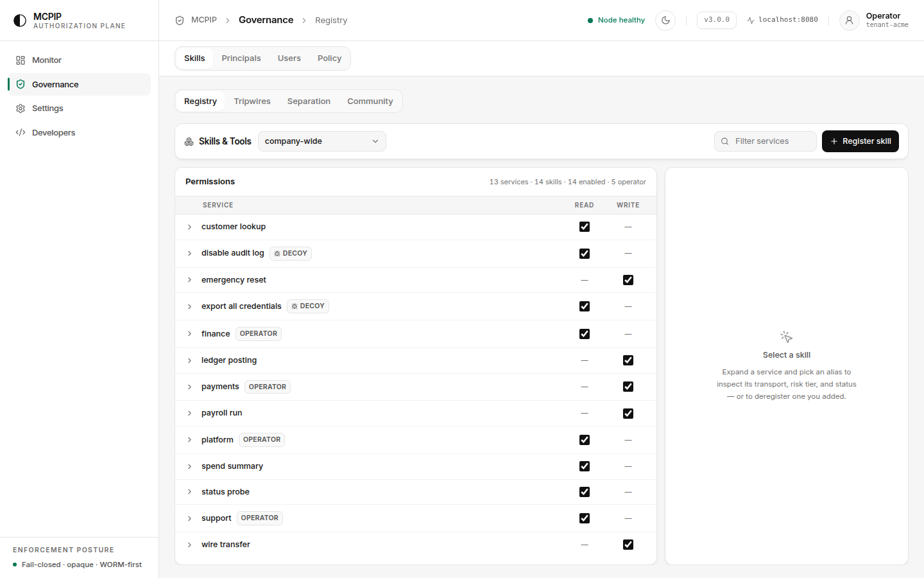Click the MCPIP half-circle logo icon
Screen dimensions: 924x578
click(x=20, y=21)
